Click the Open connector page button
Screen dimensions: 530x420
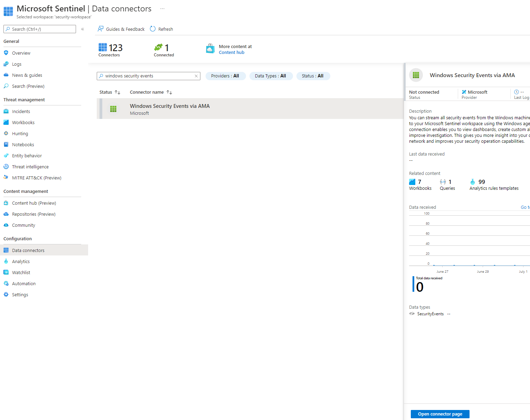tap(440, 414)
